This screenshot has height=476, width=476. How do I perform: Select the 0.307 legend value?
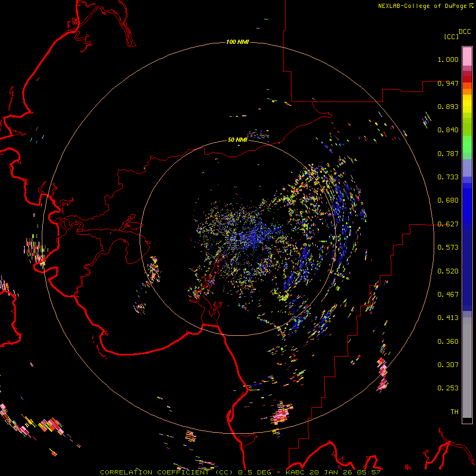pos(448,364)
